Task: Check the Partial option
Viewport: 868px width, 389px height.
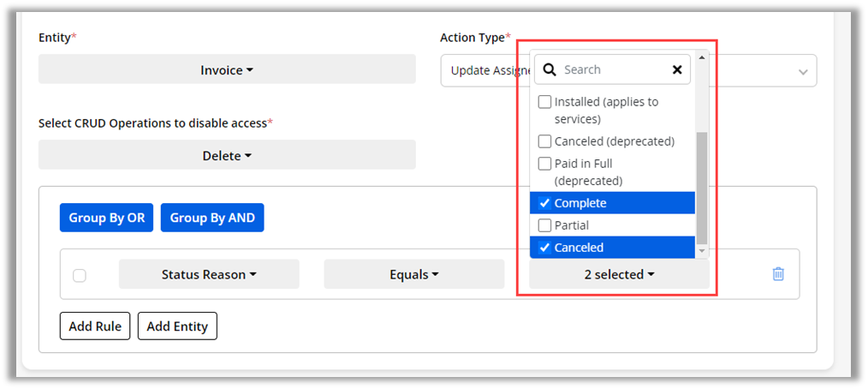Action: click(x=544, y=225)
